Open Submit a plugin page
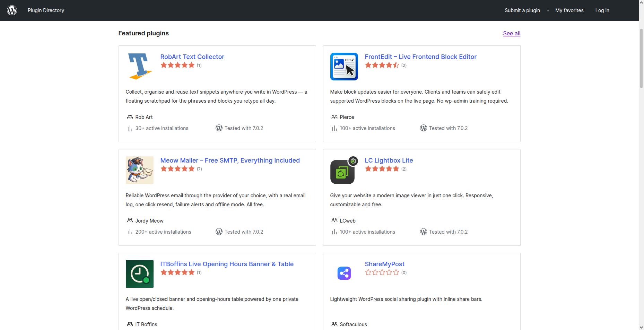 coord(522,10)
